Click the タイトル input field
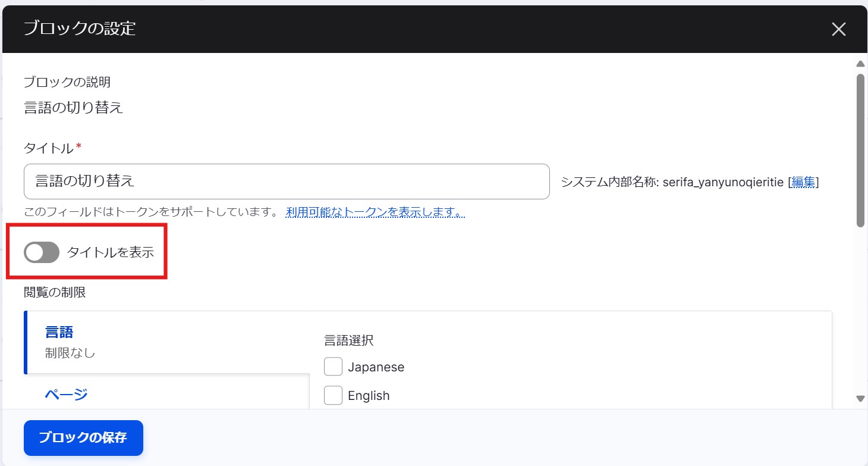Viewport: 868px width, 466px height. tap(287, 182)
